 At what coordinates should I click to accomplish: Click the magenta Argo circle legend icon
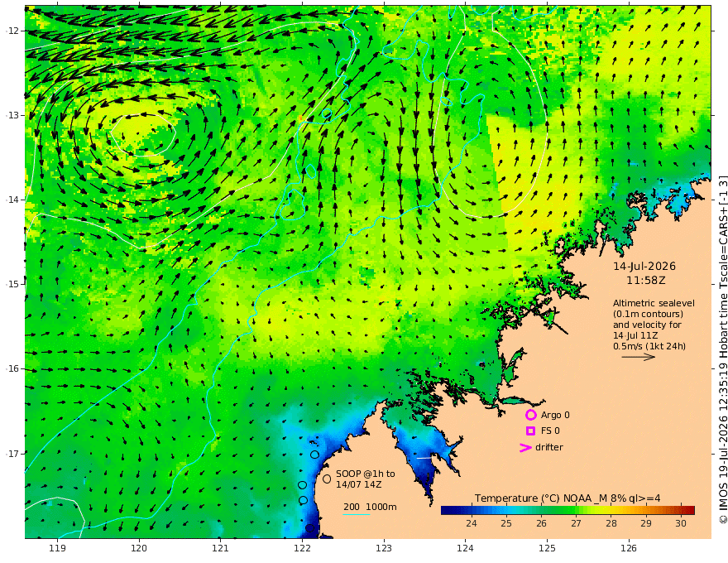tap(530, 415)
